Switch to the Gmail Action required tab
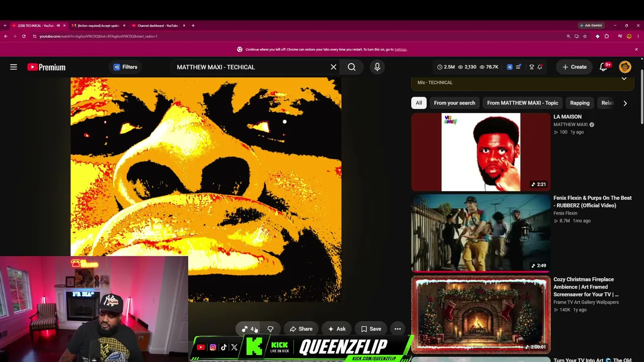Viewport: 644px width, 362px height. 99,26
